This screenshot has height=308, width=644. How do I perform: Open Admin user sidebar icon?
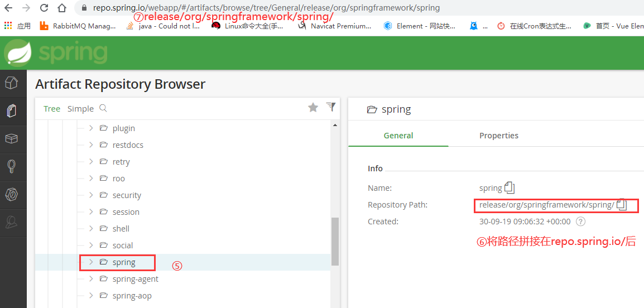12,222
